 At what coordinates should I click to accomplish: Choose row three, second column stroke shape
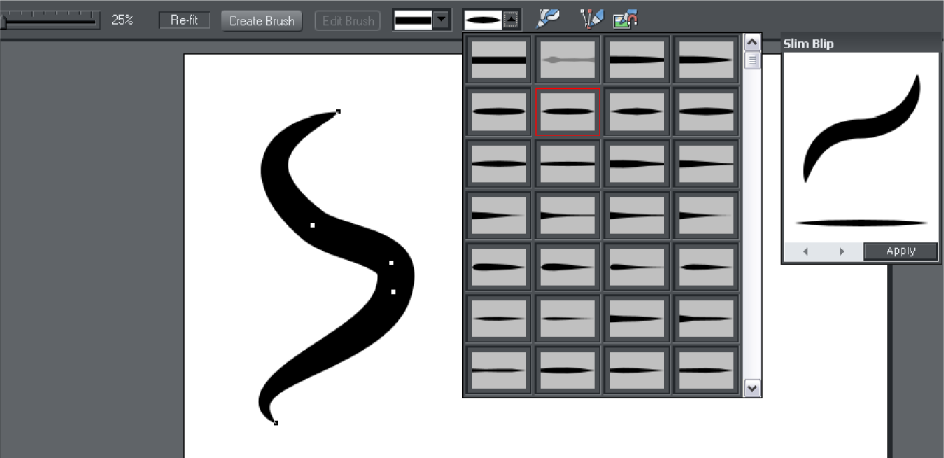click(568, 163)
